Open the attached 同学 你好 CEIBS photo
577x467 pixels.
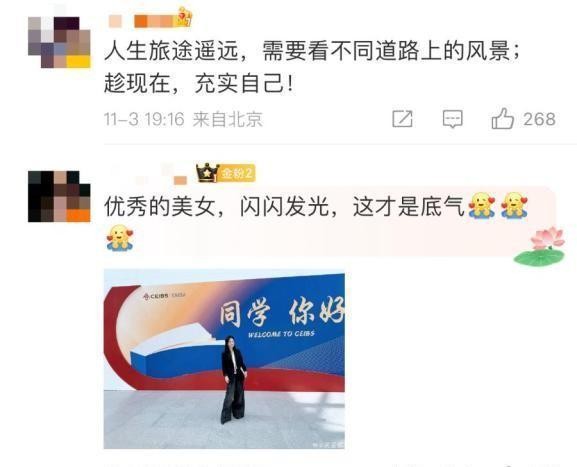click(224, 359)
